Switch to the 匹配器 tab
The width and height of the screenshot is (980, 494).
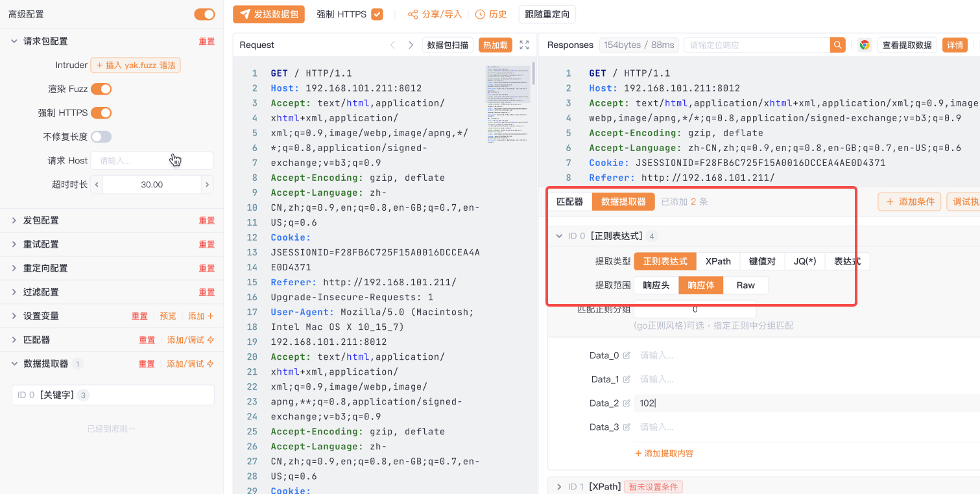(x=570, y=202)
